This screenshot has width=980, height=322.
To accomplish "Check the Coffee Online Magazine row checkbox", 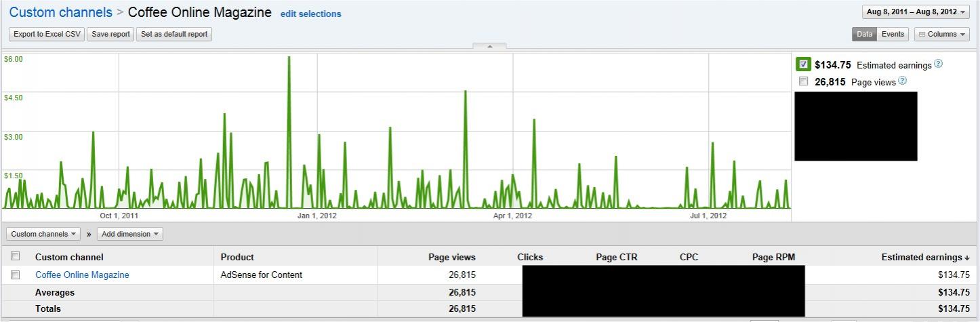I will tap(16, 275).
